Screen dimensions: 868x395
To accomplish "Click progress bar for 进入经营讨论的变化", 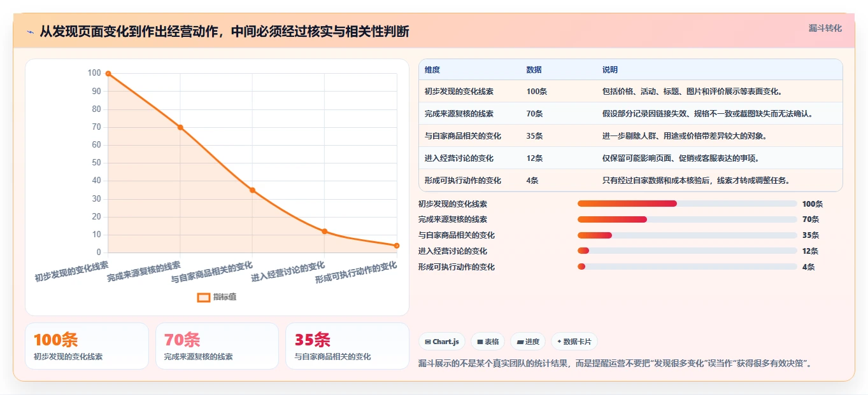I will (687, 251).
